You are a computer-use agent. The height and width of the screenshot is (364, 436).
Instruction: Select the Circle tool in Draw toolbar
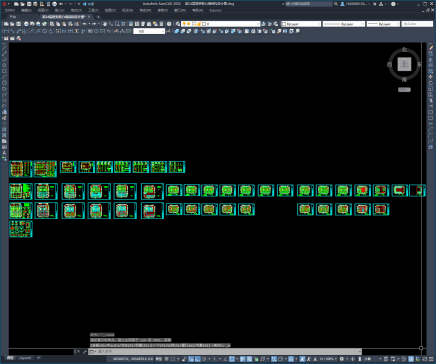(4, 83)
